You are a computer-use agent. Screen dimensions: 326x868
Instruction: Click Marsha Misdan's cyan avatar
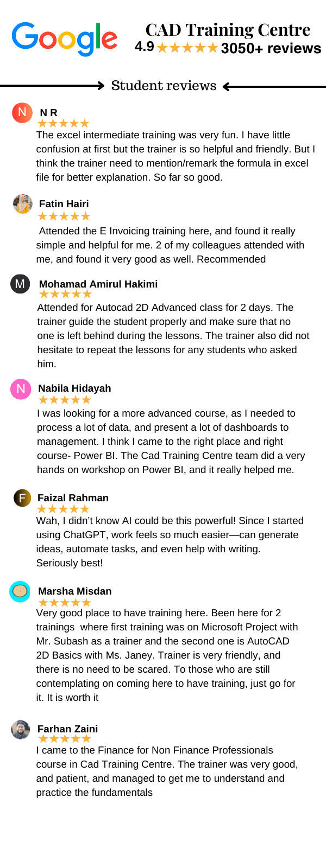point(20,591)
